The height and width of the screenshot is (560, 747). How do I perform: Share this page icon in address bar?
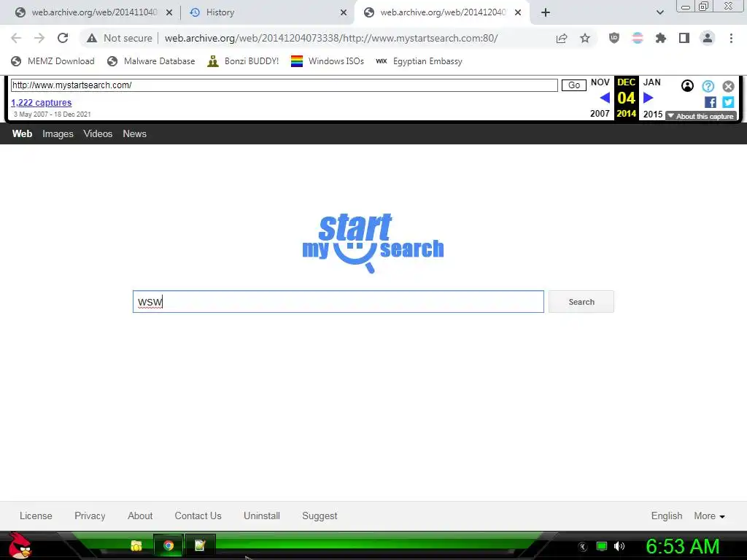coord(562,38)
